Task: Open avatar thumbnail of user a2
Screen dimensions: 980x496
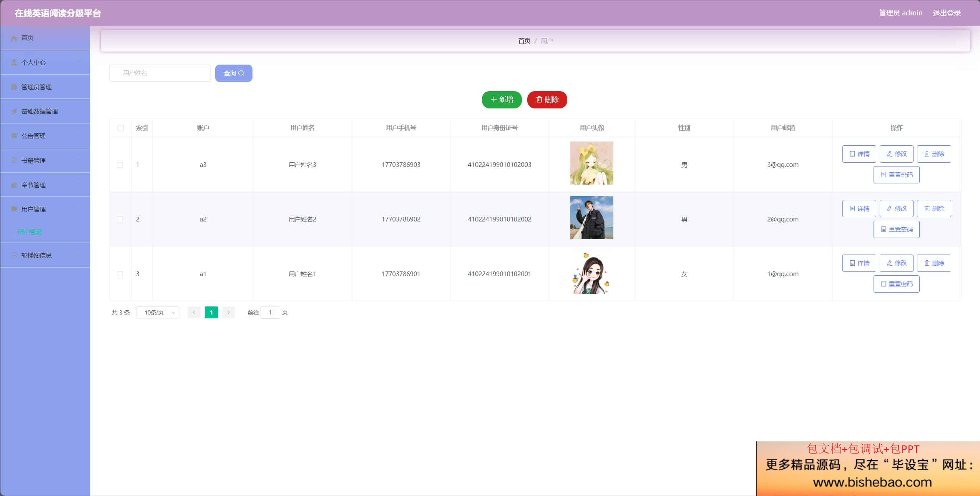Action: point(592,218)
